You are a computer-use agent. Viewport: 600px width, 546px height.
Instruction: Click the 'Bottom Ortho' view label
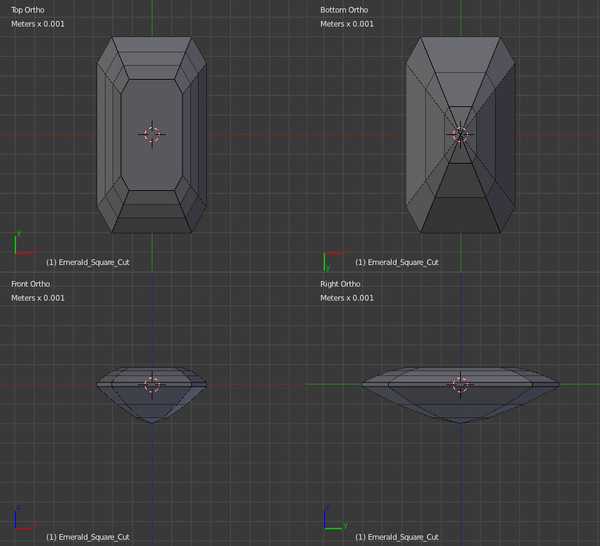(x=344, y=10)
